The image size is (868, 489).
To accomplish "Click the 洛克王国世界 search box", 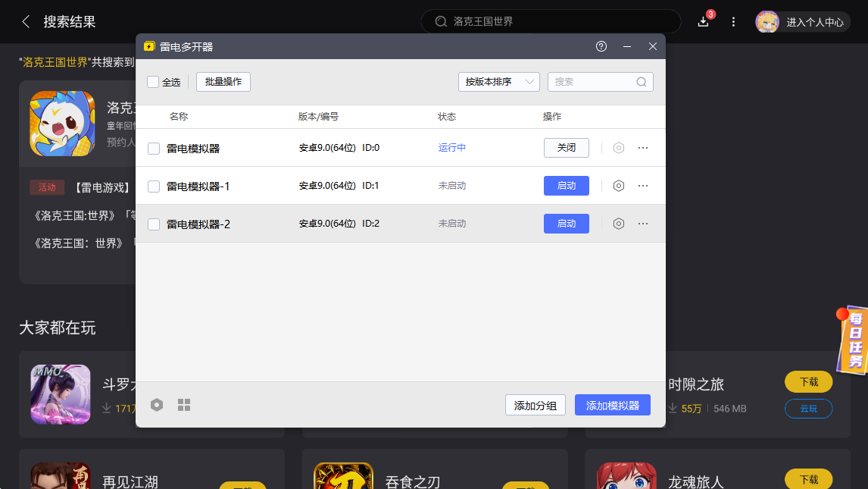I will point(551,21).
